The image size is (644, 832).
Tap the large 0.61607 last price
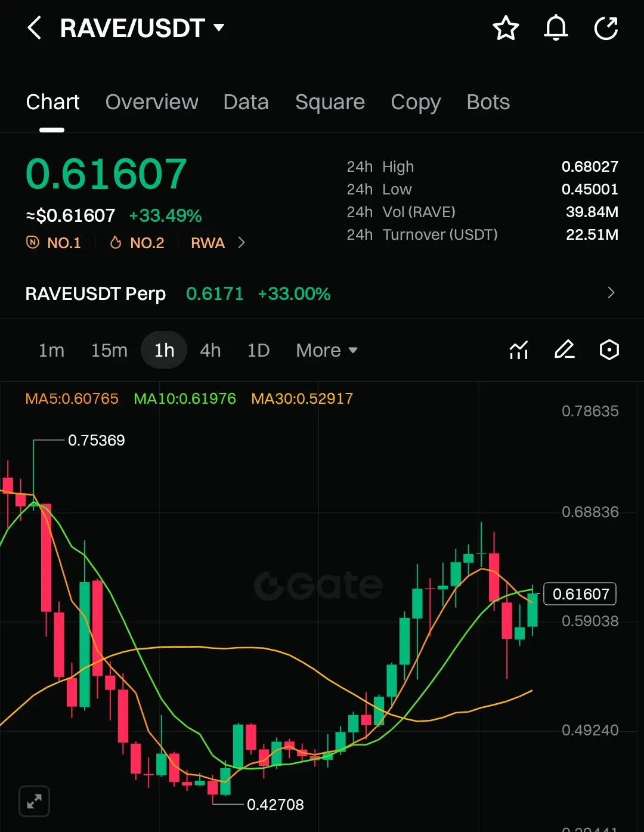(106, 174)
